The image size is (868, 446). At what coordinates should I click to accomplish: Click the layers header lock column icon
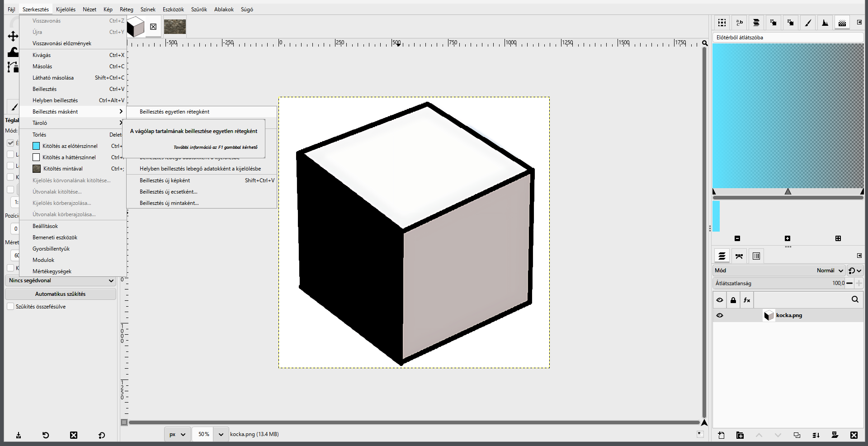733,300
